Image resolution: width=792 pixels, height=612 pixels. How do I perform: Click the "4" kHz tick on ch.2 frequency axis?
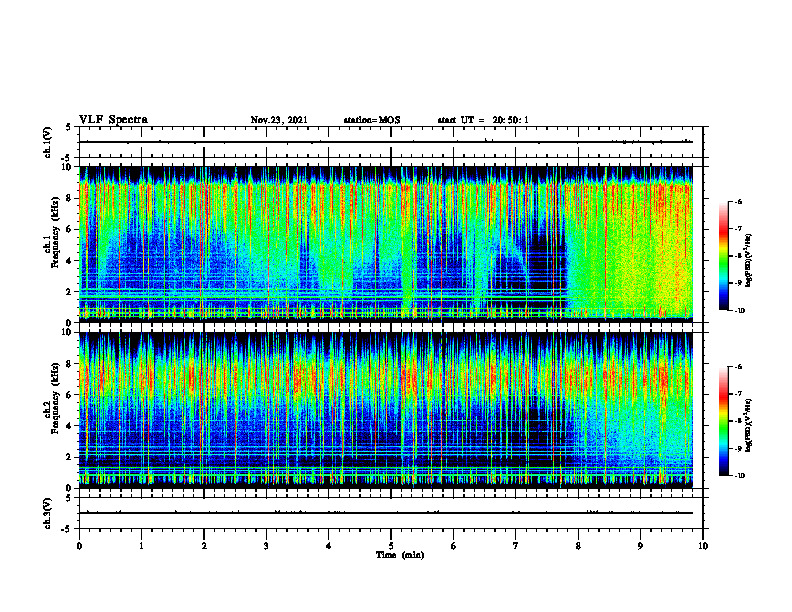click(x=70, y=426)
